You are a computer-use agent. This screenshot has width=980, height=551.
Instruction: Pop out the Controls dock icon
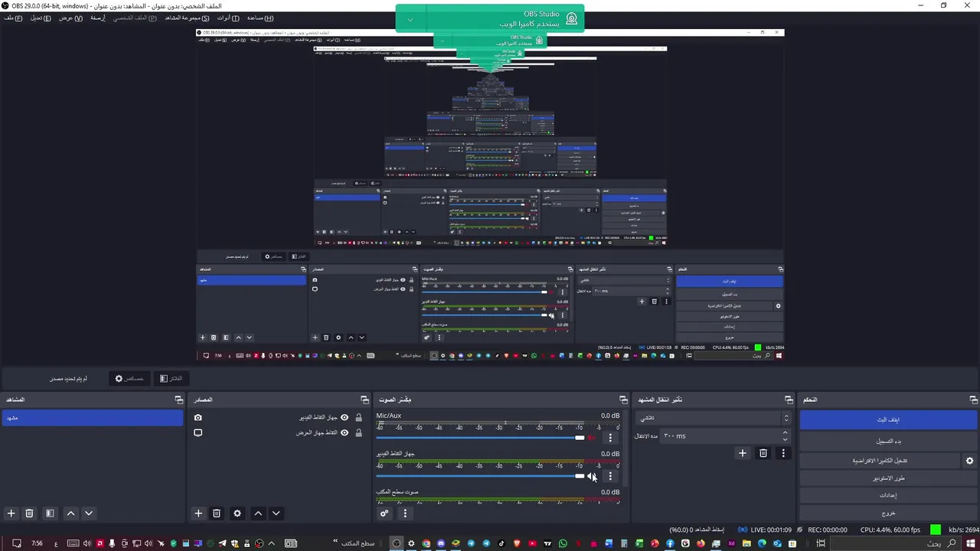tap(973, 399)
